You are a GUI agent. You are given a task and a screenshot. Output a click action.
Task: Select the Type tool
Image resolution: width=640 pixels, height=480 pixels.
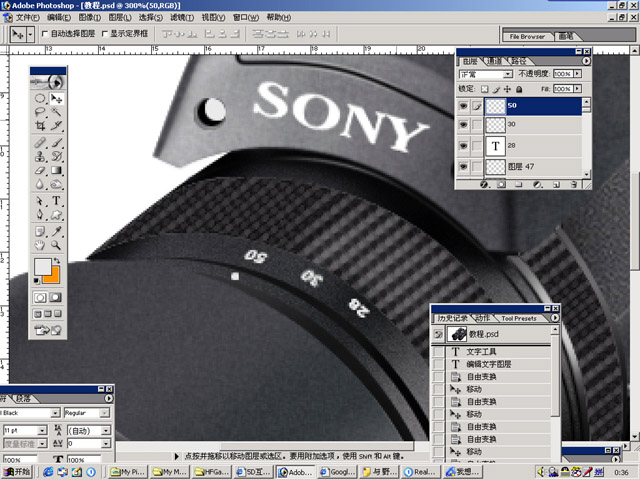tap(56, 201)
